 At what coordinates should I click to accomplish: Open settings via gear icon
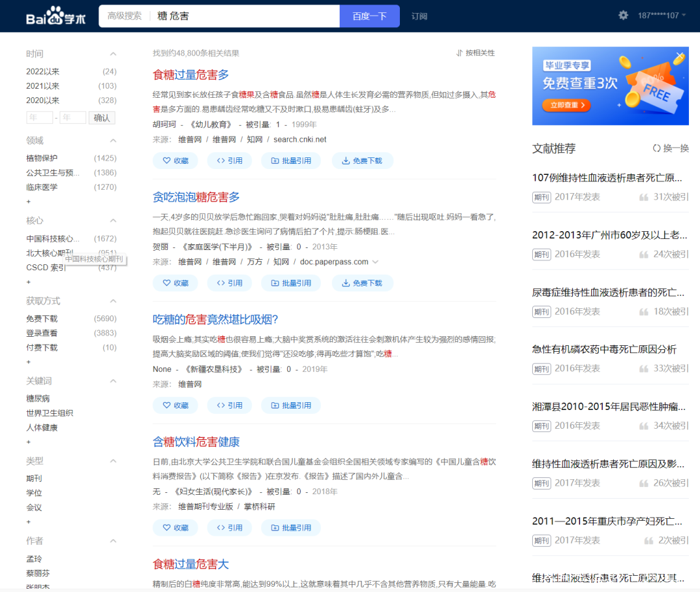point(623,16)
